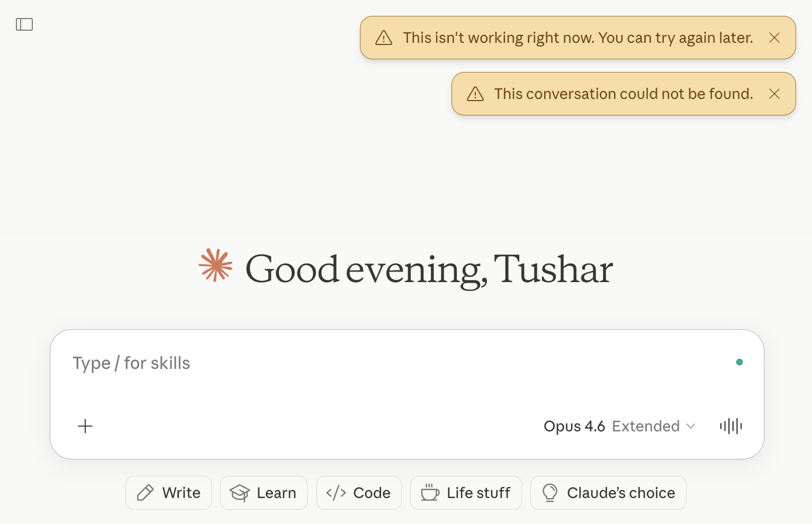
Task: Close the "conversation could not be found" notification
Action: click(774, 94)
